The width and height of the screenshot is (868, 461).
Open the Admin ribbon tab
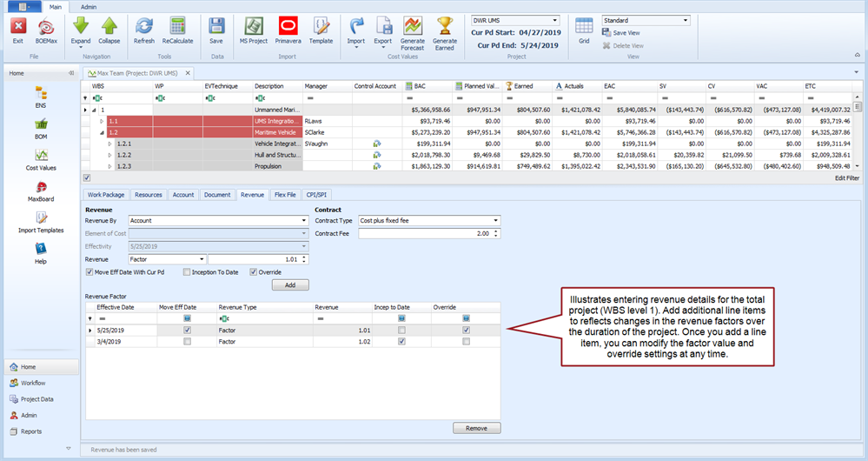click(89, 6)
